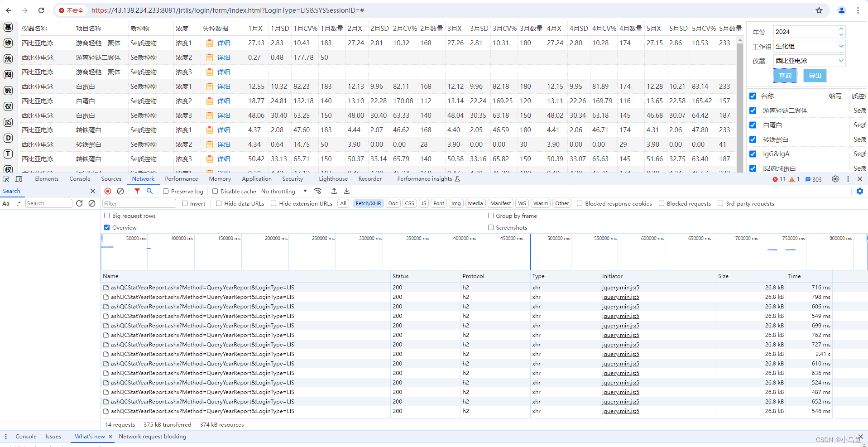Clear the network log

120,191
